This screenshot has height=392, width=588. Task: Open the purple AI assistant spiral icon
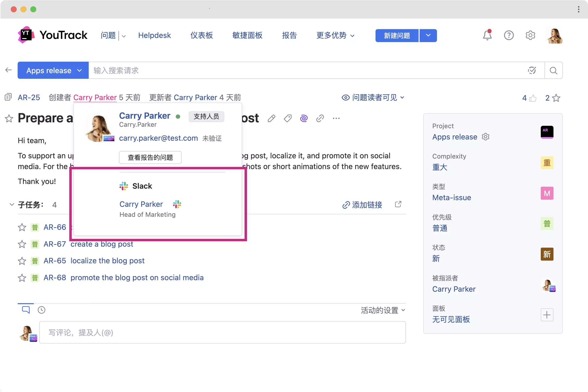(x=304, y=118)
